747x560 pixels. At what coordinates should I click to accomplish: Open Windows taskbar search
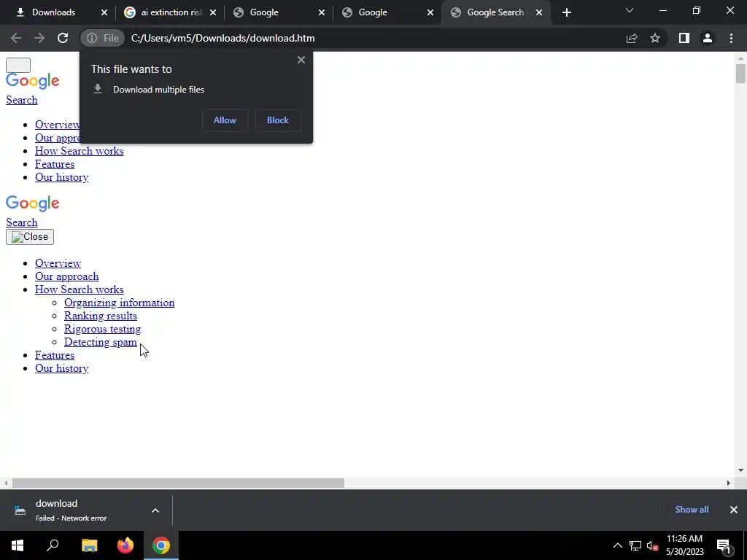click(53, 545)
